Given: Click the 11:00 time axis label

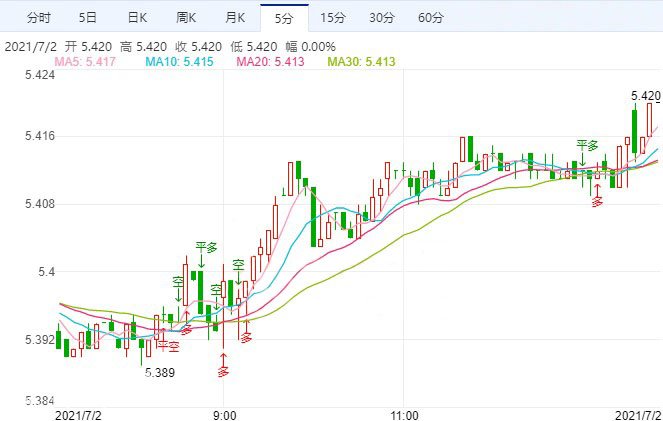Looking at the screenshot, I should [x=403, y=413].
